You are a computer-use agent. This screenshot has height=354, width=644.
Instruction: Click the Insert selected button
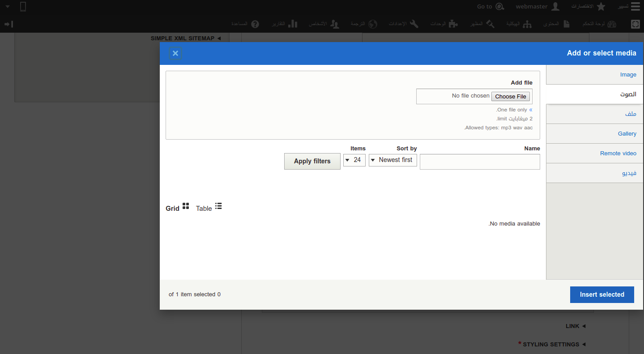pos(601,294)
